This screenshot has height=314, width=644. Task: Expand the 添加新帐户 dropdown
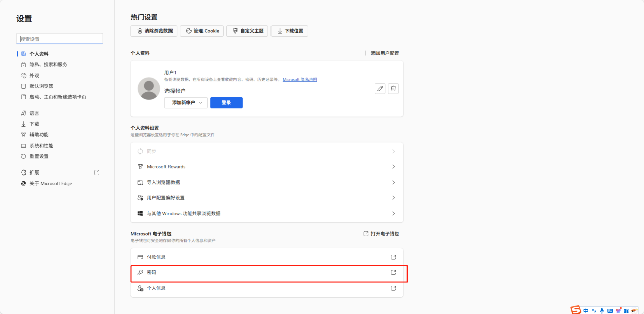[x=186, y=103]
